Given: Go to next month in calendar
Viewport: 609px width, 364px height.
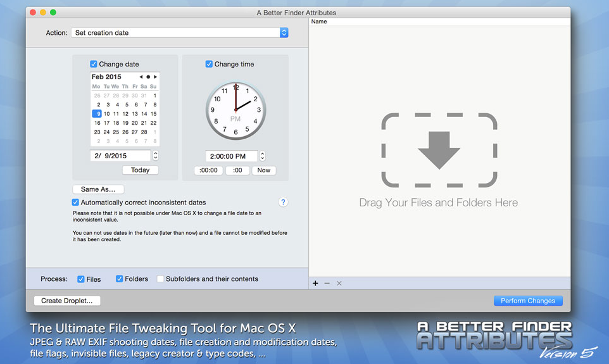Looking at the screenshot, I should pyautogui.click(x=155, y=77).
